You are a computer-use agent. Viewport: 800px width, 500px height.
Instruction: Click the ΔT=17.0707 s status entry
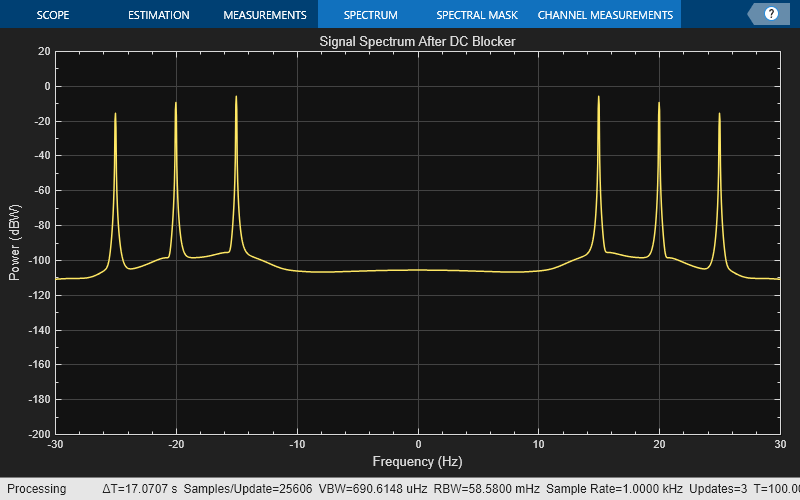(x=139, y=489)
